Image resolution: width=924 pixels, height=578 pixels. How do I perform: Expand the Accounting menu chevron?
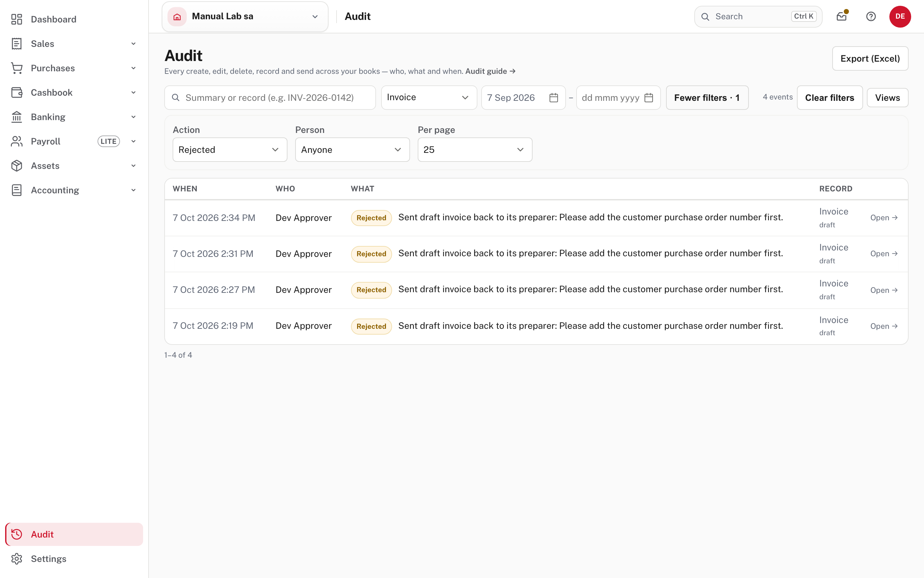coord(134,190)
